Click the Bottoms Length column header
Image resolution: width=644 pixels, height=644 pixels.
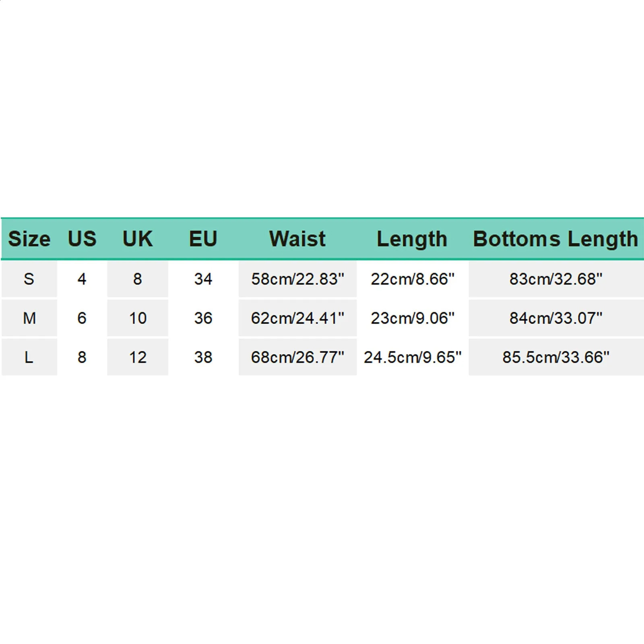click(x=555, y=239)
